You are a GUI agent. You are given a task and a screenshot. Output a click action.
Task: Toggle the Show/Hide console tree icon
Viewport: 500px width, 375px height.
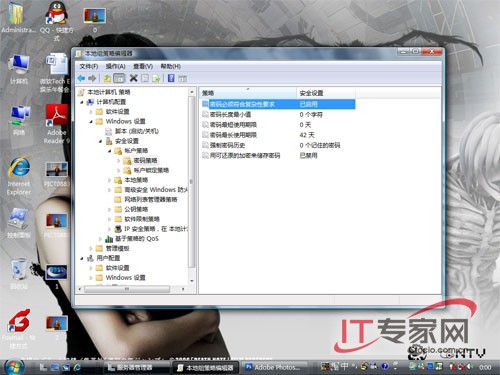(x=119, y=78)
